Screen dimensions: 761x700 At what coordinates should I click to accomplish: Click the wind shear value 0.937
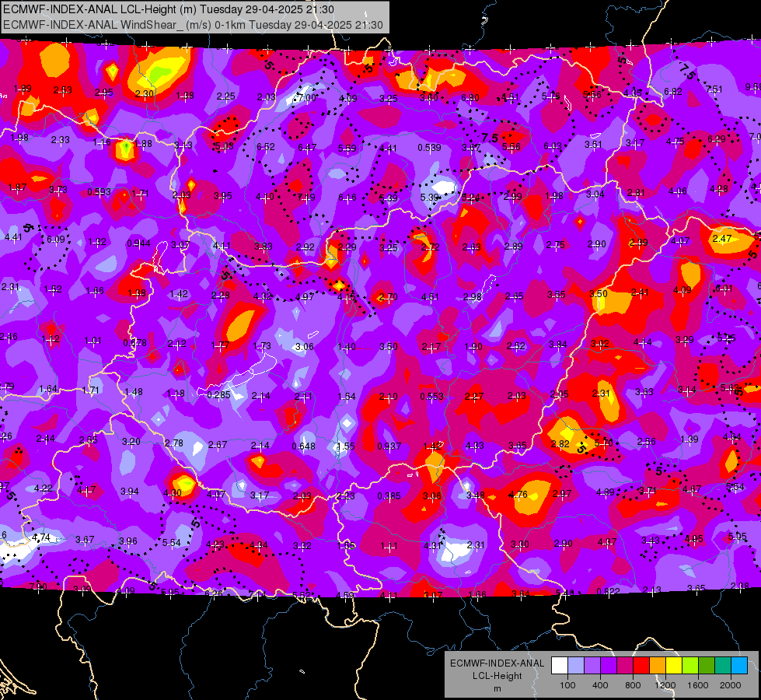pyautogui.click(x=389, y=446)
